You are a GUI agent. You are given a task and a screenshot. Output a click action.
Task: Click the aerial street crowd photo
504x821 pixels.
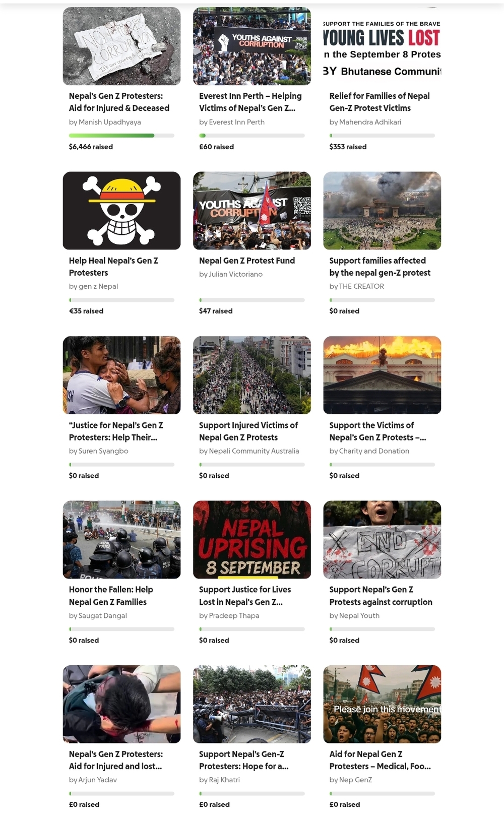[x=252, y=375]
